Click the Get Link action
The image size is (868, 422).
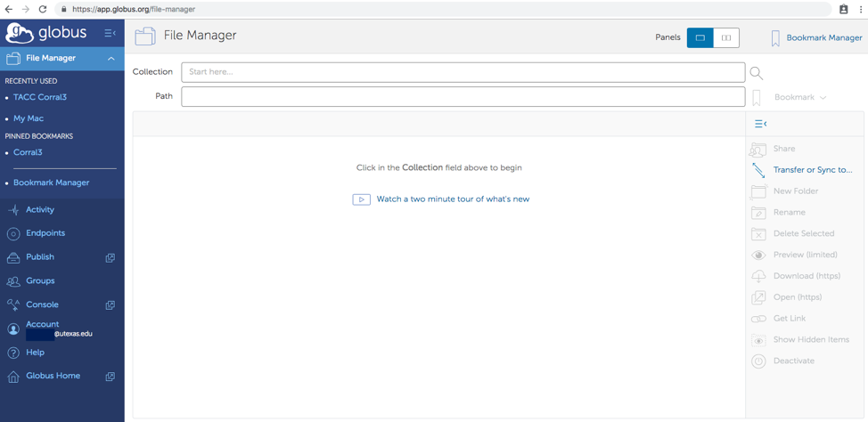(790, 319)
